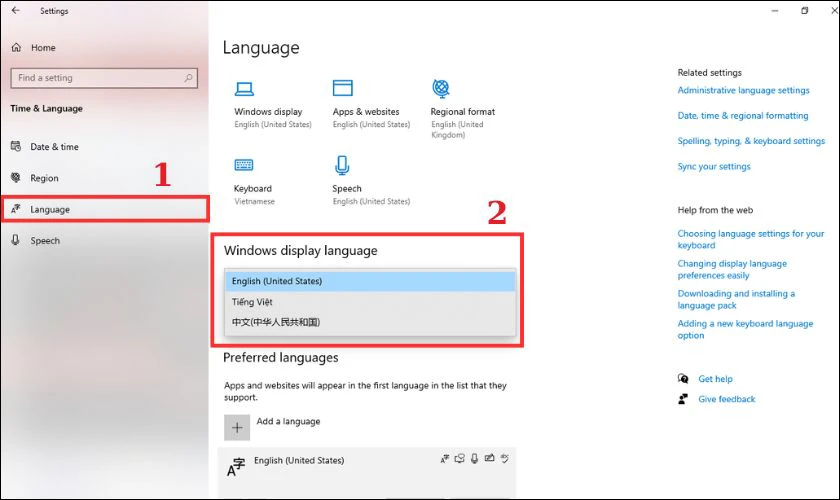
Task: Open Administrative language settings link
Action: 743,90
